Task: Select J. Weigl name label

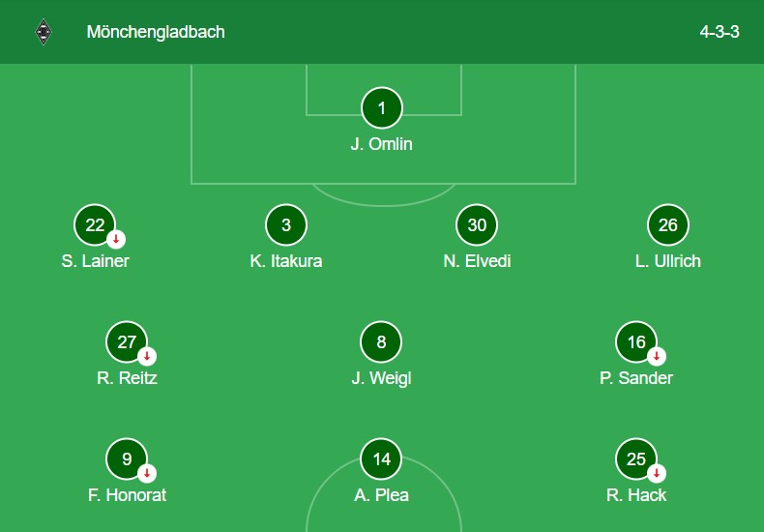Action: coord(381,378)
